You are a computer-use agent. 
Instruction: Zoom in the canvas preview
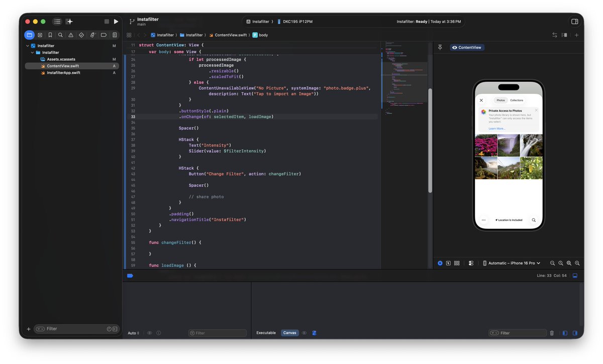(x=577, y=263)
